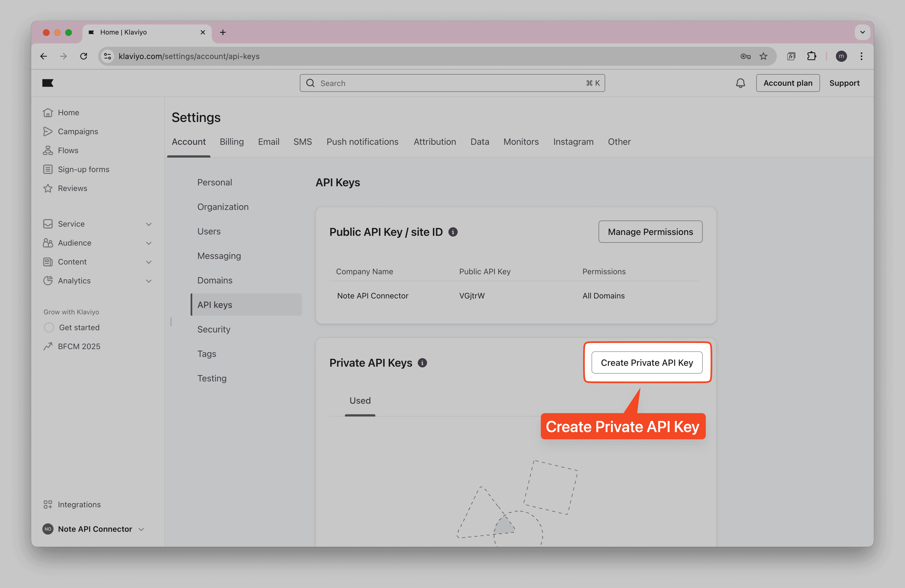905x588 pixels.
Task: Open Note API Connector account dropdown
Action: coord(94,529)
